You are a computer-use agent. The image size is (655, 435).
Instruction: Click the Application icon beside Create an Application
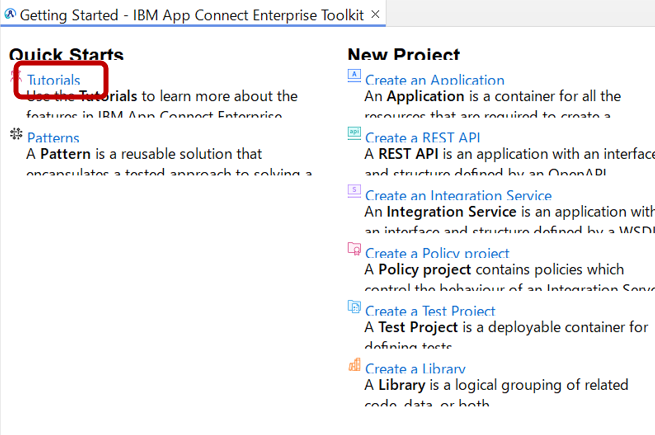[354, 76]
